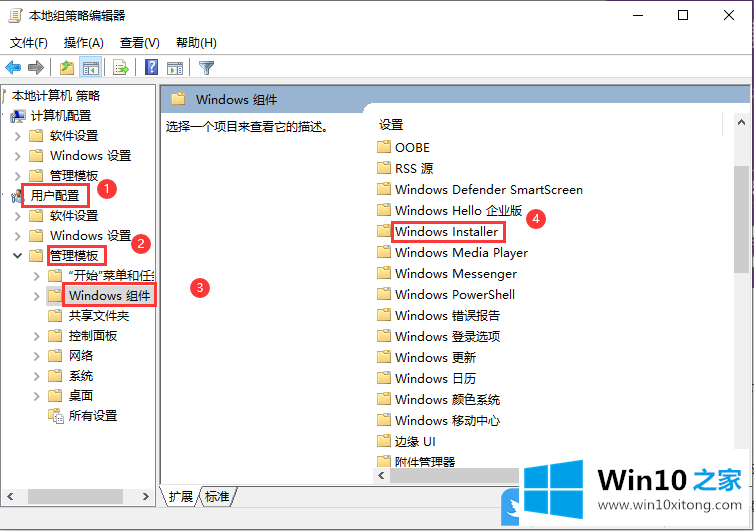Select Windows 颜色系统 folder
This screenshot has height=531, width=754.
point(447,399)
